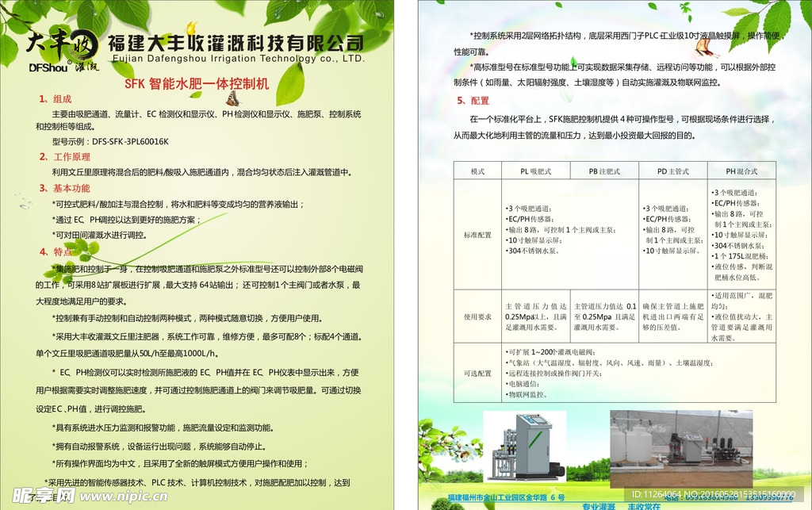Click English name Fujian Dafengshou Irrigation Technology
This screenshot has width=812, height=510.
238,59
